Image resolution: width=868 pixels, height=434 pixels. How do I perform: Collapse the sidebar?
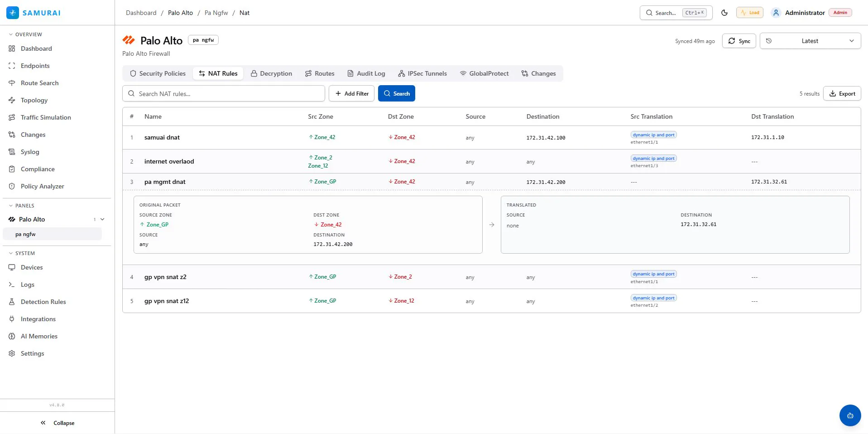click(57, 423)
